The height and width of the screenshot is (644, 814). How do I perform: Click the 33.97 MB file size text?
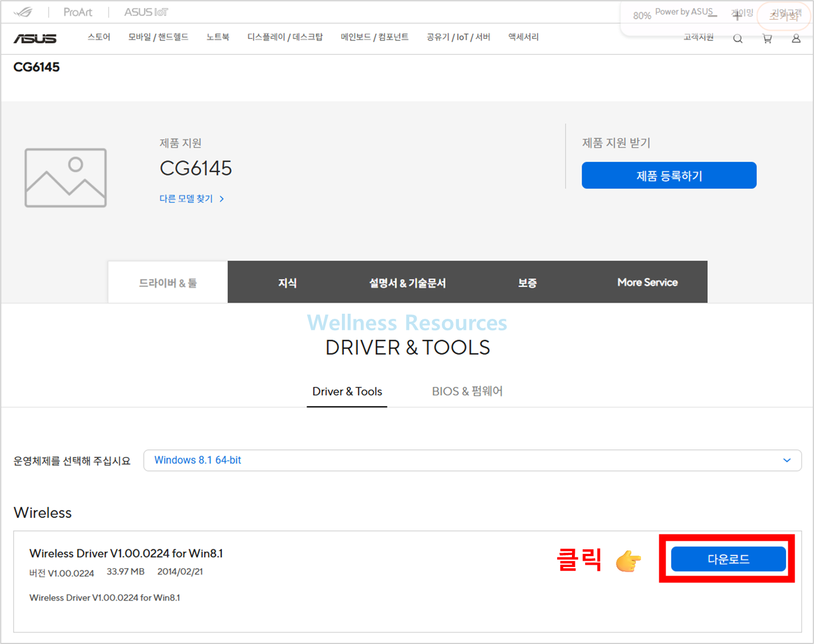126,572
